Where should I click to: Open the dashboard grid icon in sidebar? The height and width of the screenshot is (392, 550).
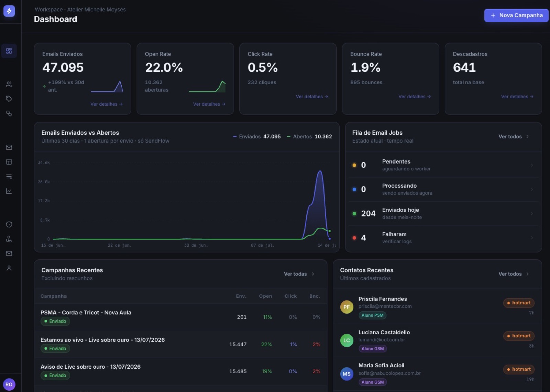(x=9, y=51)
